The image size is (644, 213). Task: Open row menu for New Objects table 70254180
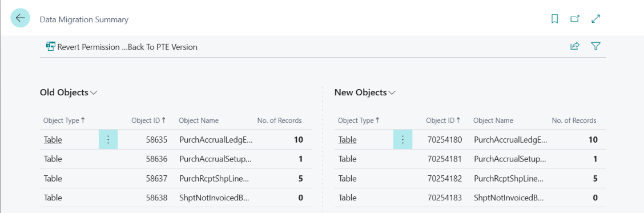402,139
